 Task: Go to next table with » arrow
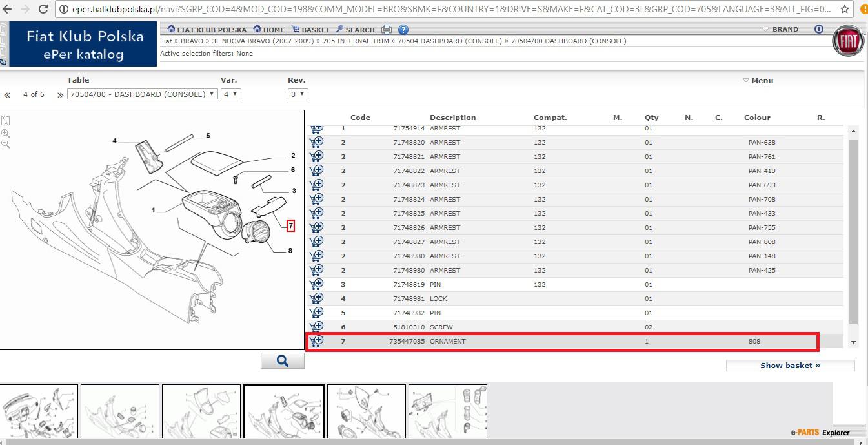coord(60,95)
